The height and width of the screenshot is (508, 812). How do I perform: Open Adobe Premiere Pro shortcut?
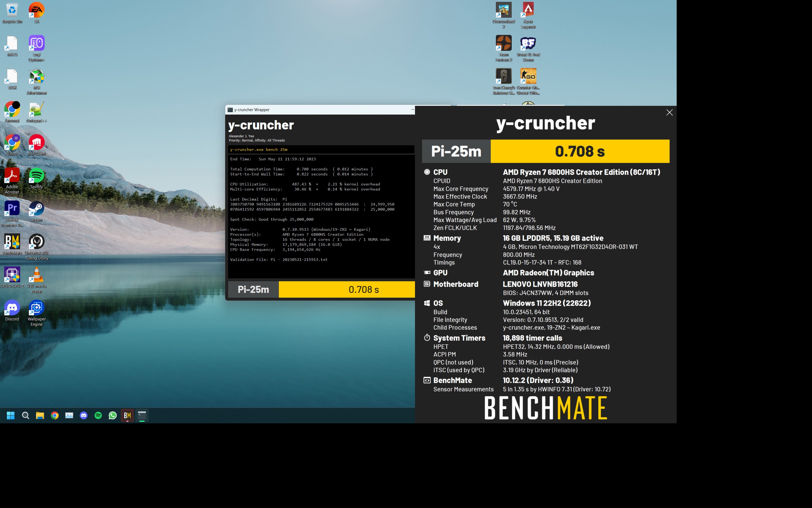(12, 214)
